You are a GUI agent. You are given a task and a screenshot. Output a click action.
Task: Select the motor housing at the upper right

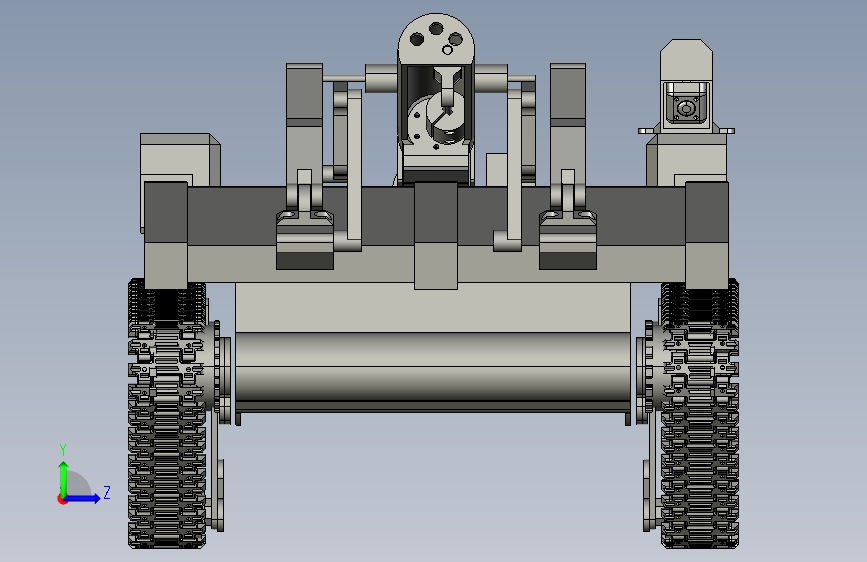(687, 86)
